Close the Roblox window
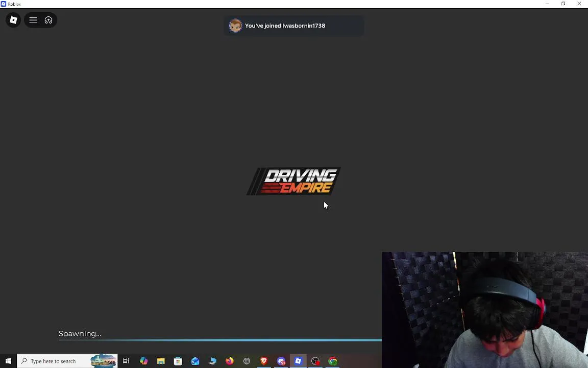588x368 pixels. pos(579,4)
